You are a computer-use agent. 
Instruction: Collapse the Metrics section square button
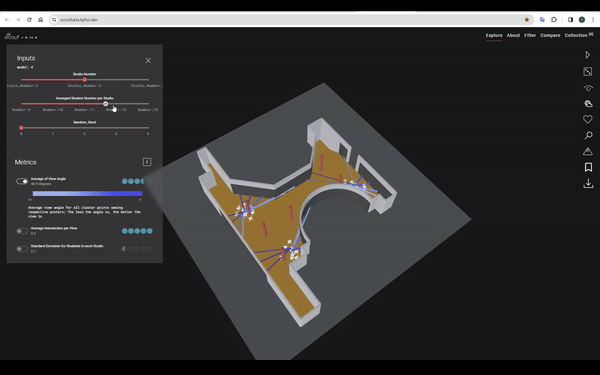tap(147, 162)
